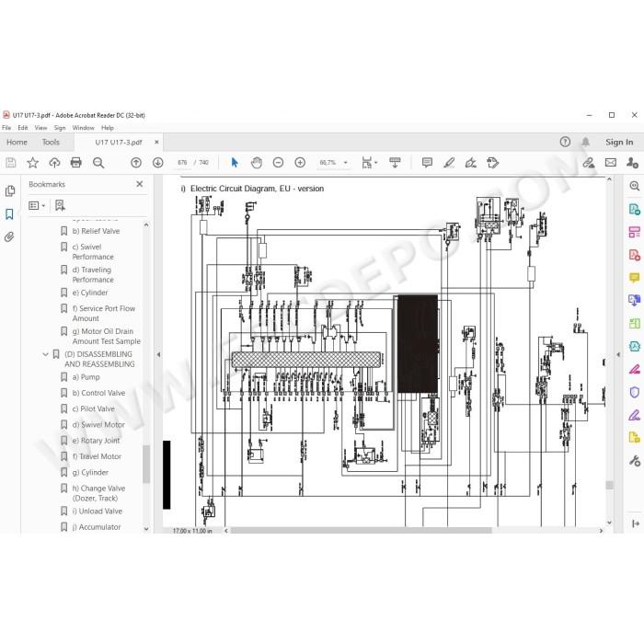This screenshot has width=644, height=644.
Task: Click the upload to cloud icon
Action: tap(54, 163)
